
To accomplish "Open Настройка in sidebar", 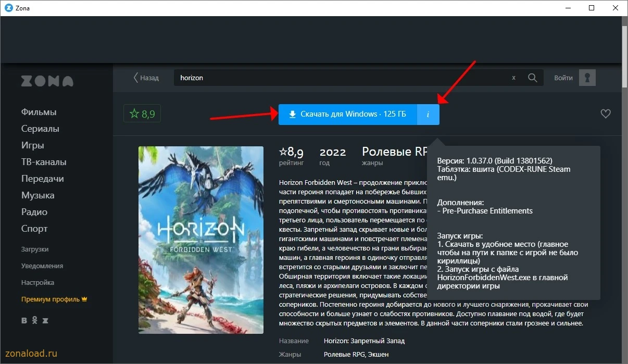I will pyautogui.click(x=37, y=282).
